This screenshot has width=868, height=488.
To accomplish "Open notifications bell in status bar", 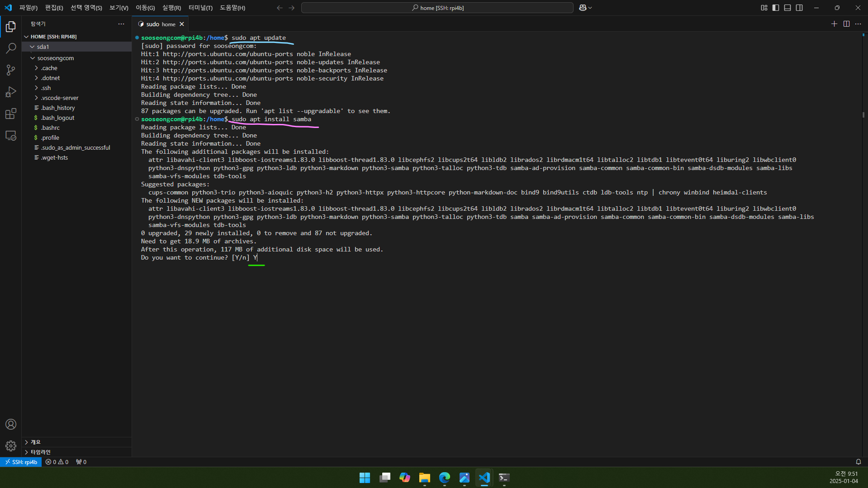I will [858, 462].
